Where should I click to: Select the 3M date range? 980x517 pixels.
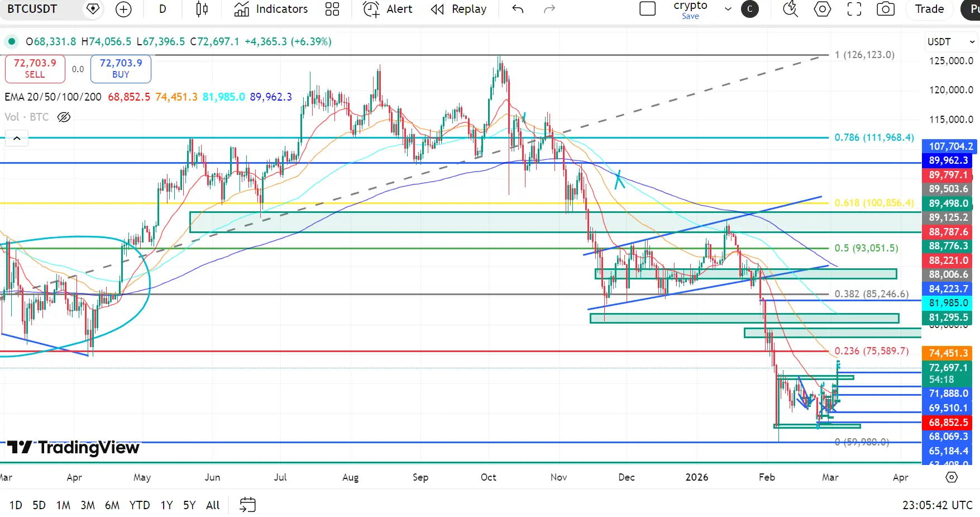[88, 505]
